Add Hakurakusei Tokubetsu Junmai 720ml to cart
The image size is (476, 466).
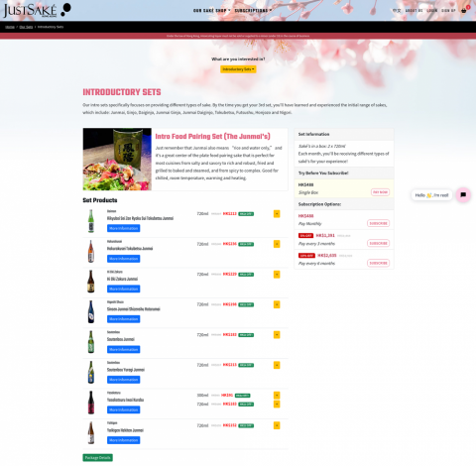tap(277, 244)
